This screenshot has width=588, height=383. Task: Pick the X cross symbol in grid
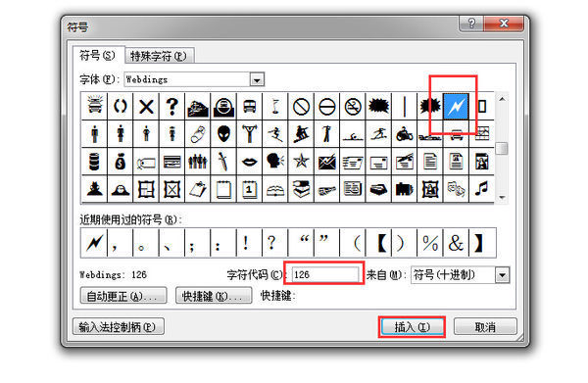[x=146, y=107]
